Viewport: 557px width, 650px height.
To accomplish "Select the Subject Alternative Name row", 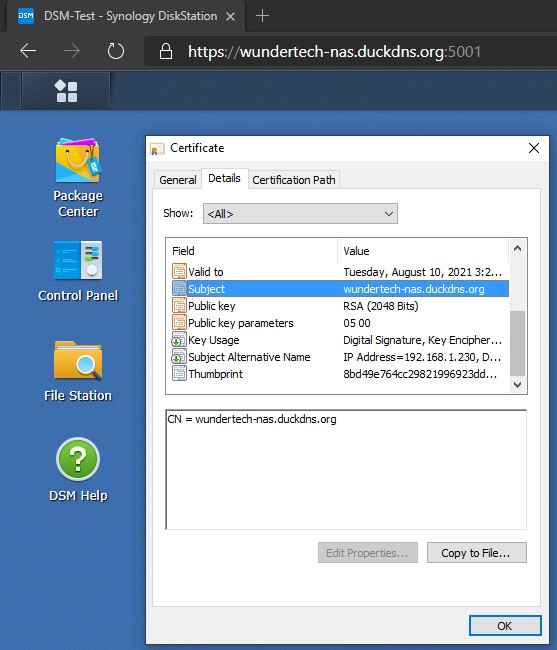I will 340,357.
